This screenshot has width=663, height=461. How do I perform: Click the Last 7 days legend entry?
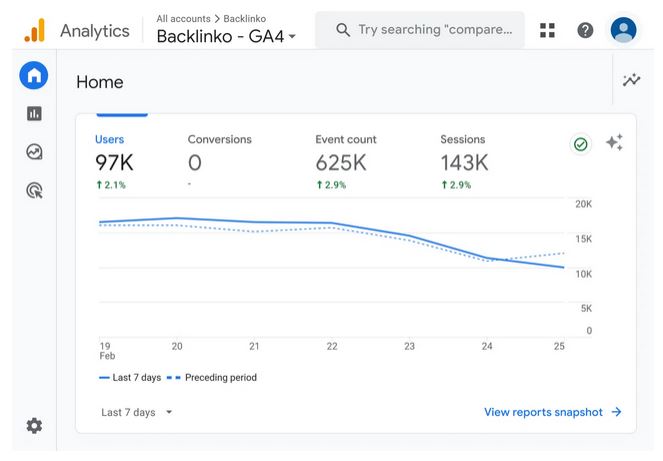tap(130, 377)
